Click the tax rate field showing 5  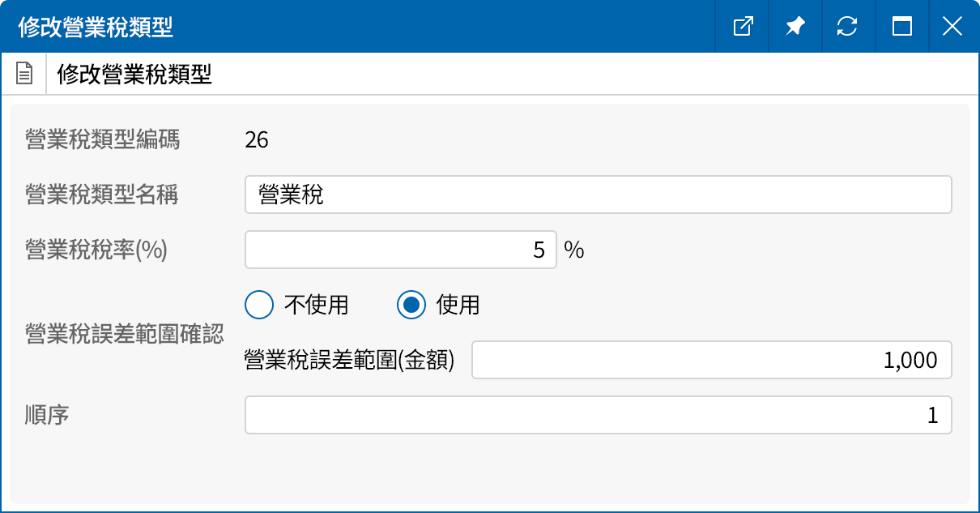(401, 249)
